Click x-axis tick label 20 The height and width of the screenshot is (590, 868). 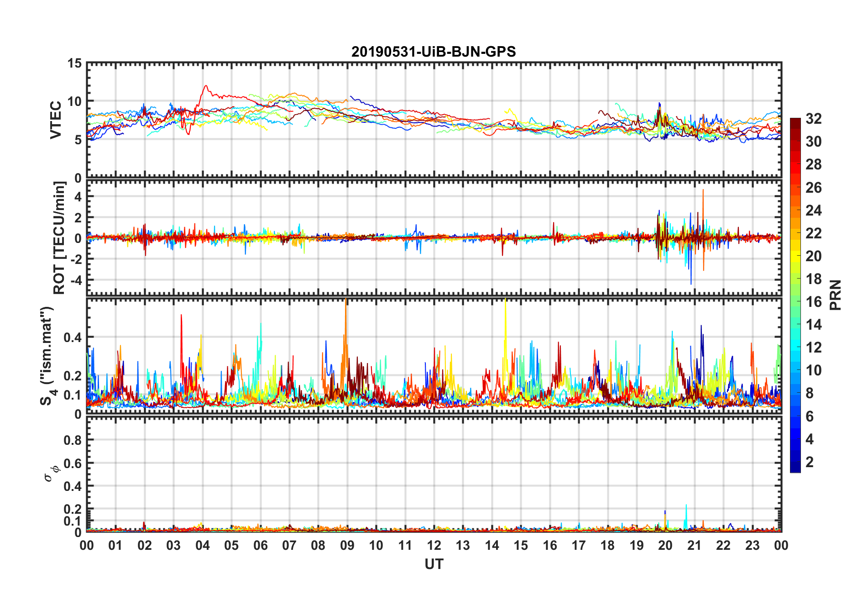(665, 545)
